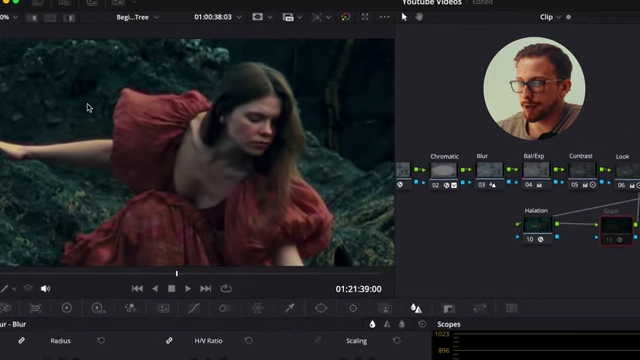Toggle Radius channel link
Viewport: 640px width, 360px height.
(21, 340)
